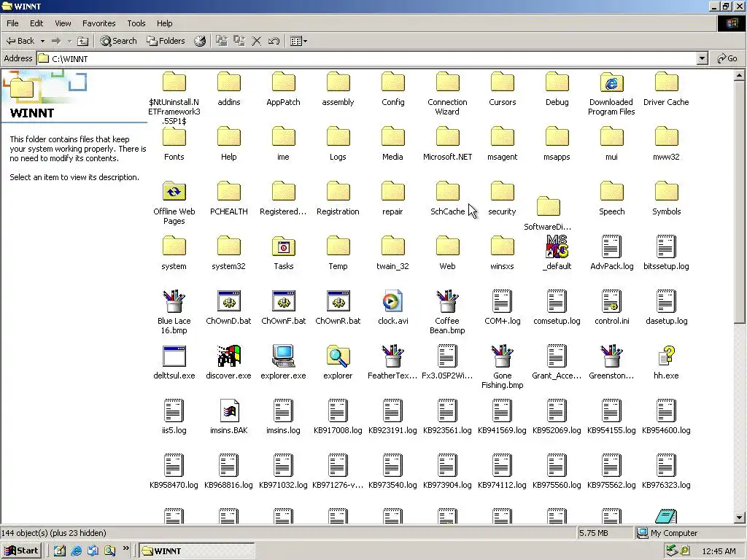This screenshot has width=747, height=560.
Task: Expand the Address bar dropdown
Action: pyautogui.click(x=702, y=58)
